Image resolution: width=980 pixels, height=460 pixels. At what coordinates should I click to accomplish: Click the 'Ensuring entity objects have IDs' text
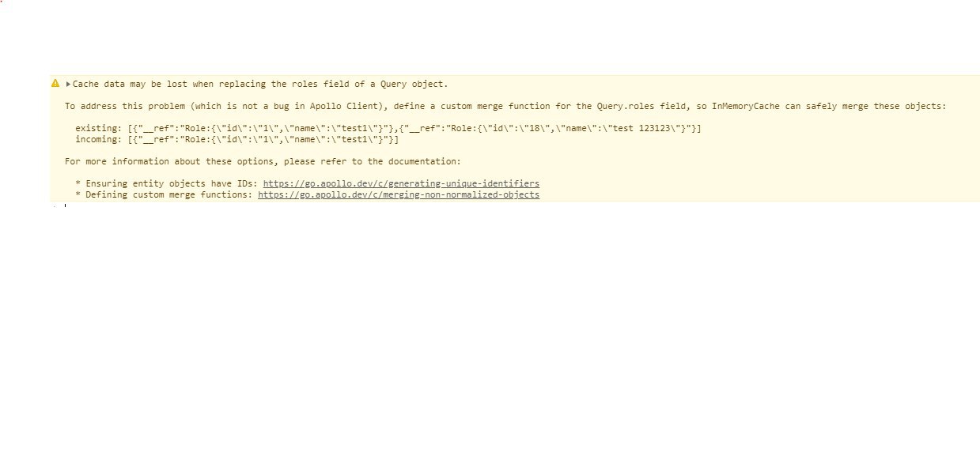pos(172,183)
